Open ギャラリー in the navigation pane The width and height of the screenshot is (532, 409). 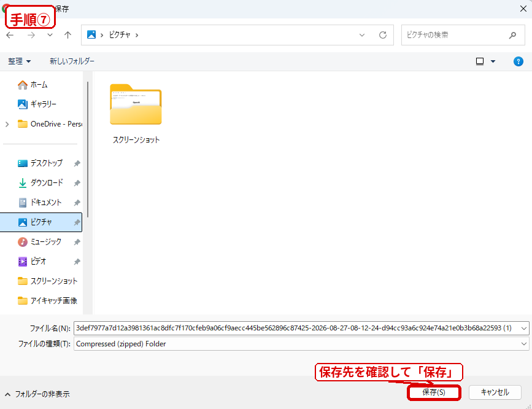pyautogui.click(x=41, y=104)
